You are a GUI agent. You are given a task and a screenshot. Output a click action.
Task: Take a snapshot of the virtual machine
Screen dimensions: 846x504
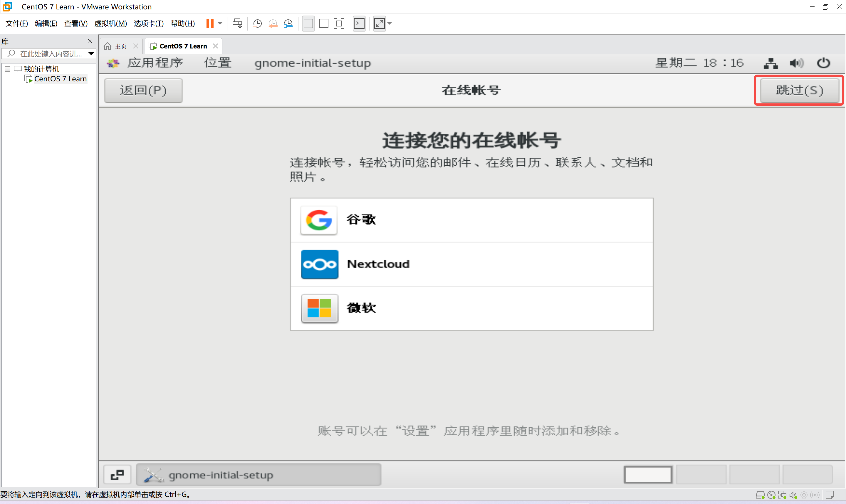coord(257,23)
